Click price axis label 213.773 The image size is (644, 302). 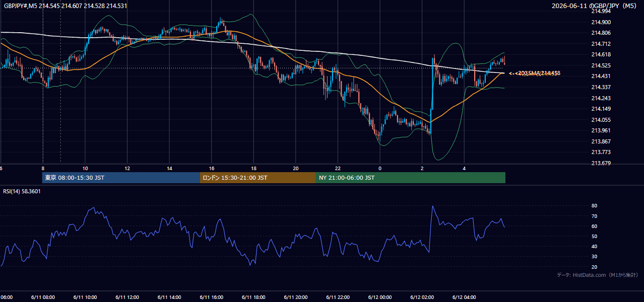(600, 152)
